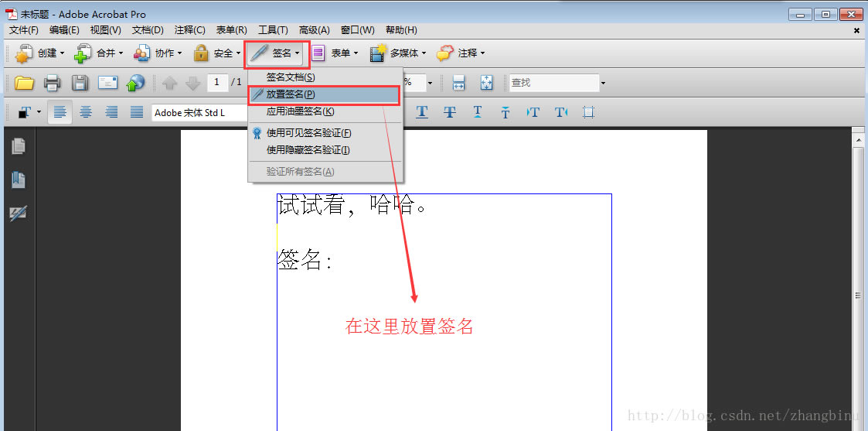Open the 创建 (Create) toolbar menu
Image resolution: width=868 pixels, height=431 pixels.
pyautogui.click(x=39, y=53)
